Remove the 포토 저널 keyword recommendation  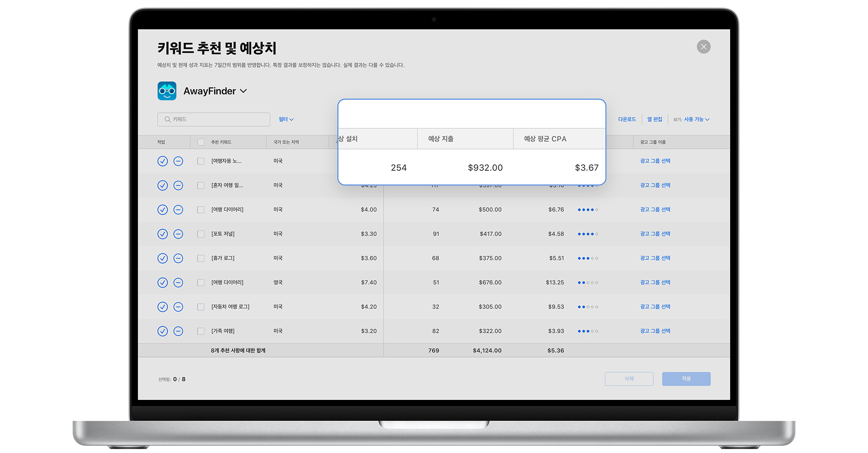(x=178, y=234)
